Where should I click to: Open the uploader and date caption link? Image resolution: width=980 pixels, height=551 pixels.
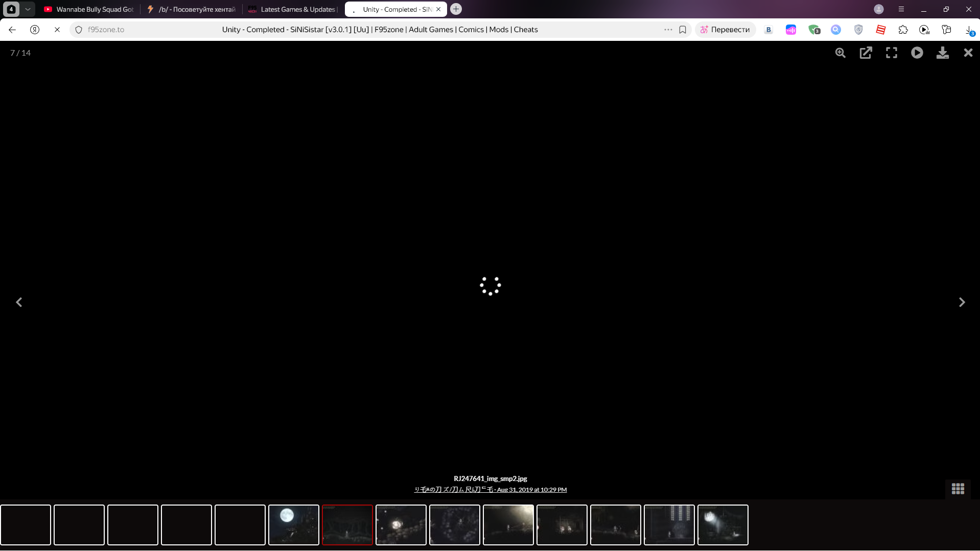tap(491, 490)
